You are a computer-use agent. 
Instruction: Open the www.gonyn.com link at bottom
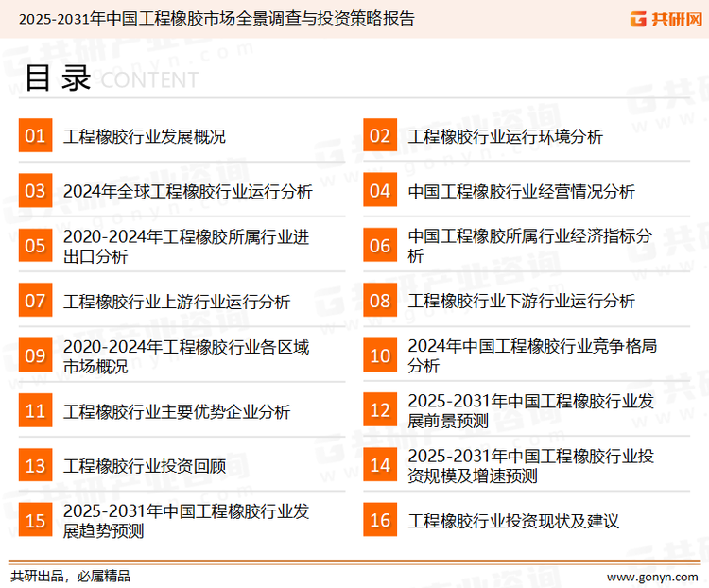pos(652,577)
